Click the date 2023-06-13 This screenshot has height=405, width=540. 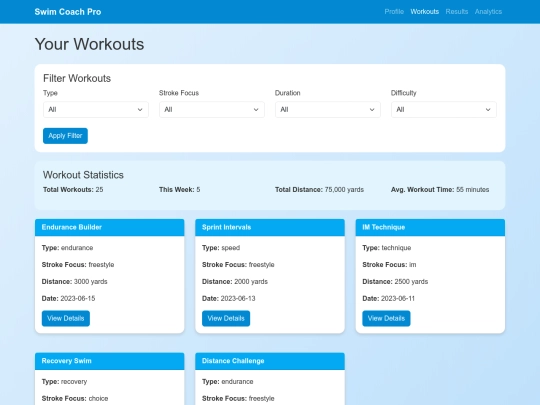click(x=238, y=299)
